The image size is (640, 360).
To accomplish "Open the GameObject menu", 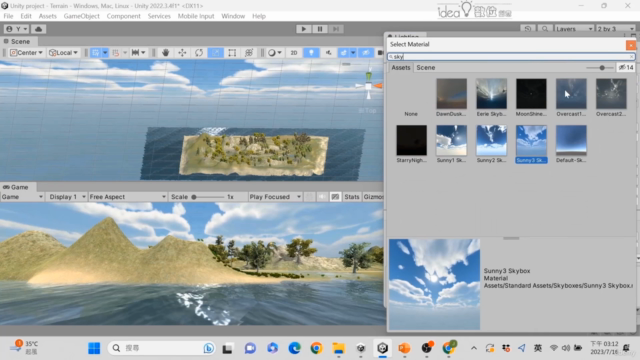I will pos(82,16).
